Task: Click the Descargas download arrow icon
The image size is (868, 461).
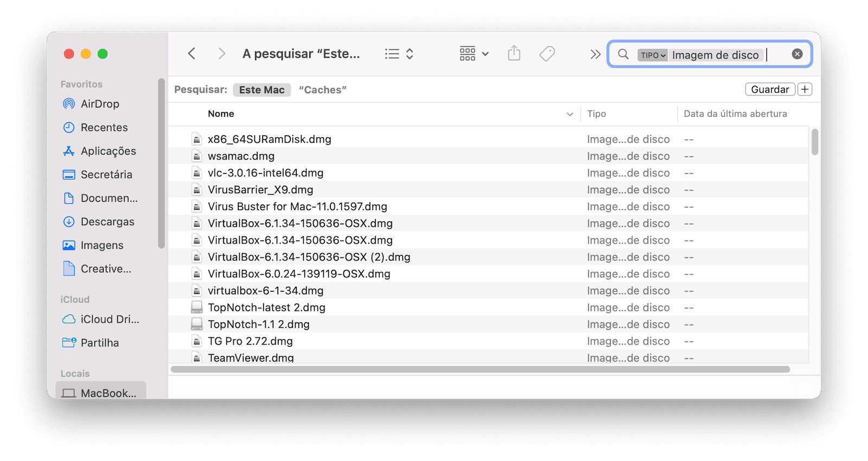Action: pos(69,222)
